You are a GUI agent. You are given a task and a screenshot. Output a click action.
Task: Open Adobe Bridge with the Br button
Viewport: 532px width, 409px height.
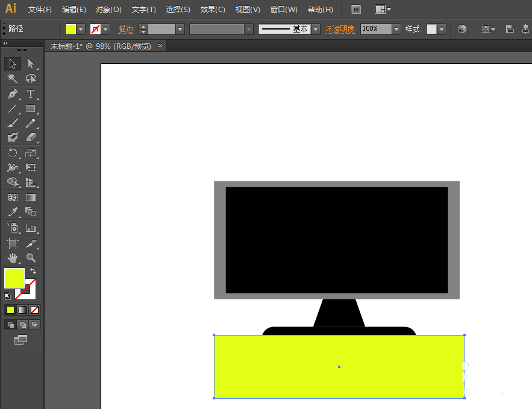[x=356, y=10]
